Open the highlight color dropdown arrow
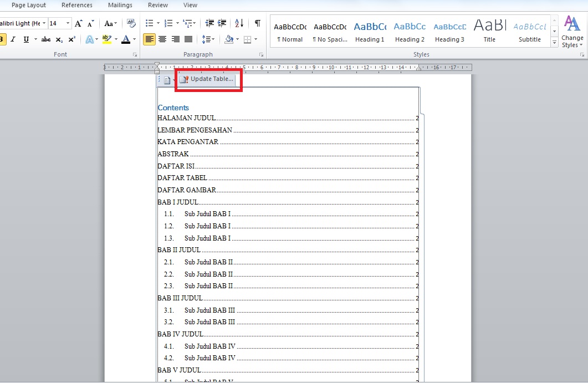 [116, 39]
